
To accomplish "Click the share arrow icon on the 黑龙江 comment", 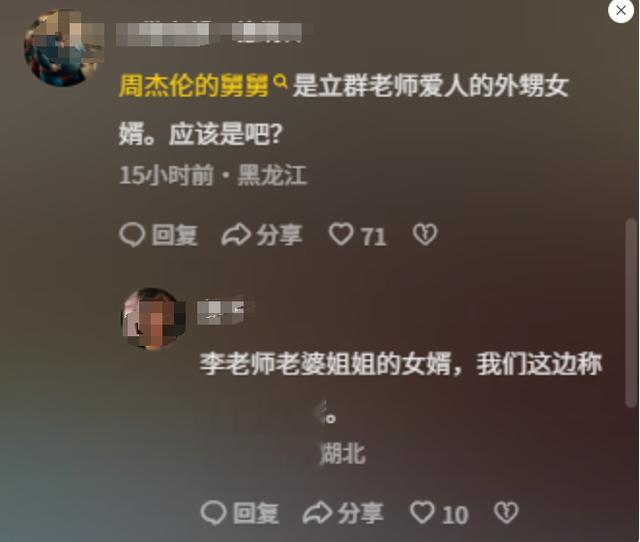I will click(x=236, y=235).
